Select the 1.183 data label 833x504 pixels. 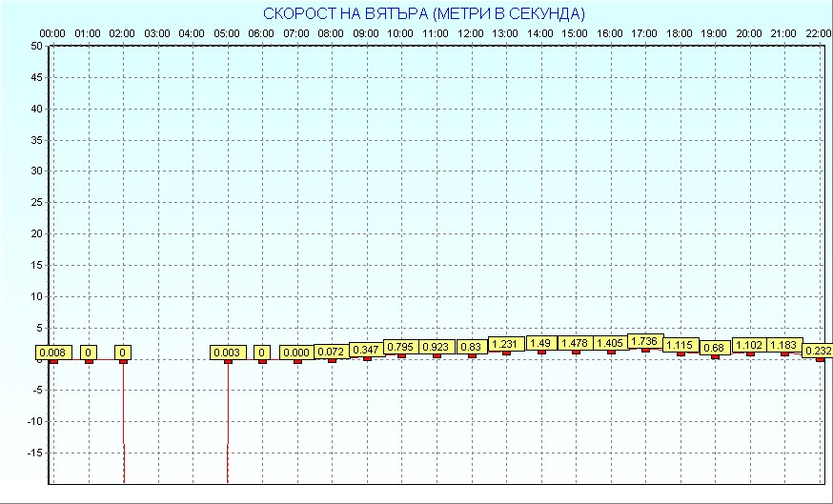784,345
